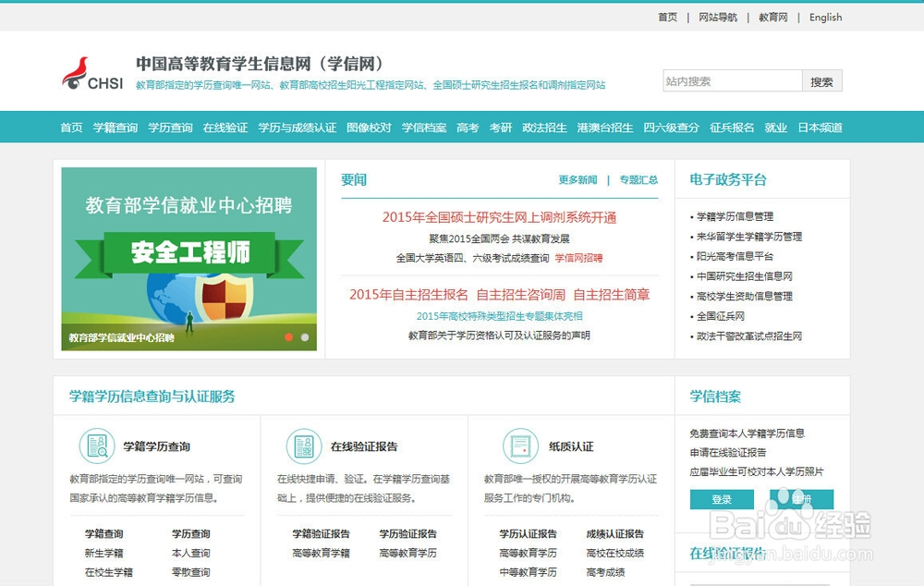924x586 pixels.
Task: Open 全国征兵网 link
Action: tap(721, 316)
